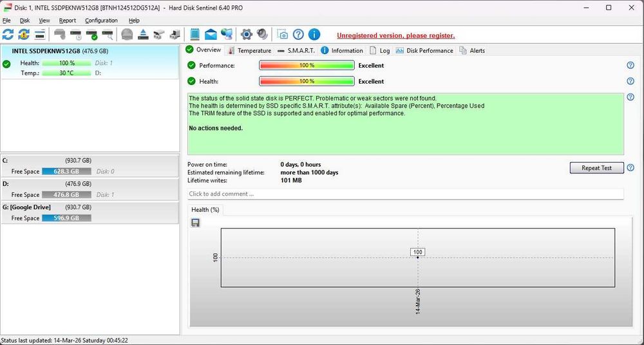The image size is (644, 345).
Task: Select the INTEL SSDPEKNW512G8 disk entry
Action: pyautogui.click(x=90, y=62)
